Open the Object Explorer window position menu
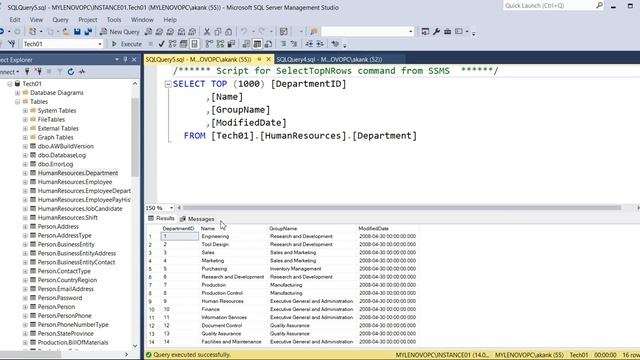Viewport: 640px width, 360px height. coord(117,60)
